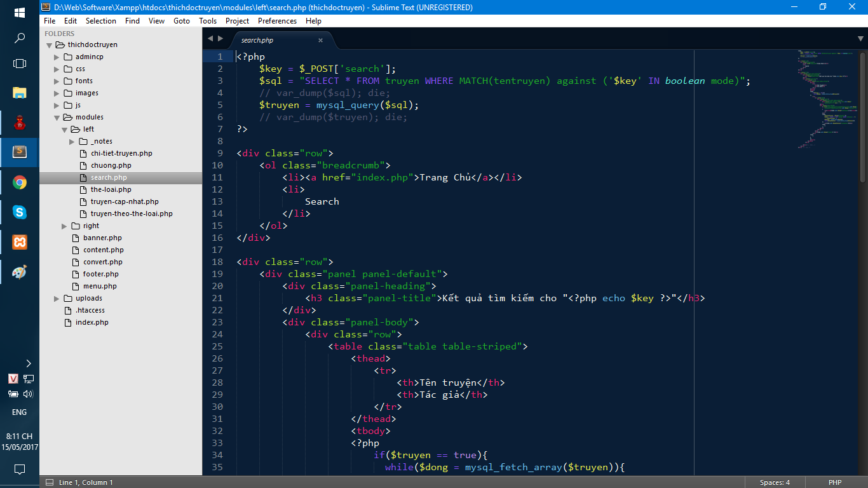This screenshot has height=488, width=868.
Task: Click the minimap code preview
Action: (820, 95)
